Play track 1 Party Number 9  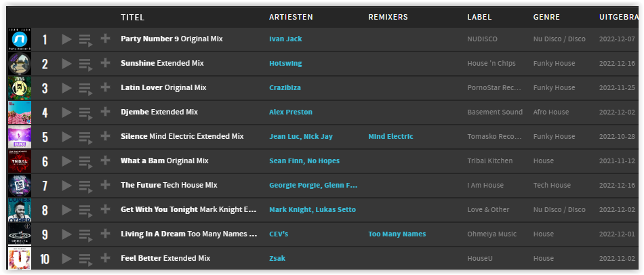66,39
